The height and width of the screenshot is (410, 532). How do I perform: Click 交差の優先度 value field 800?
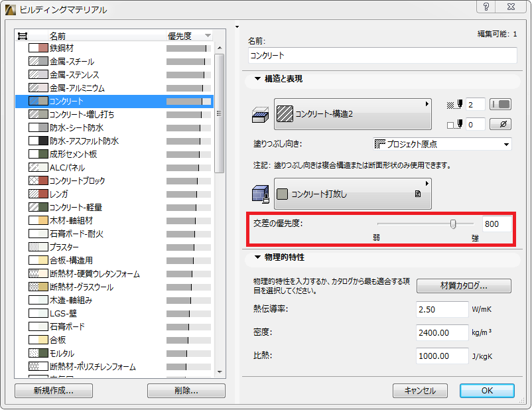click(x=497, y=224)
